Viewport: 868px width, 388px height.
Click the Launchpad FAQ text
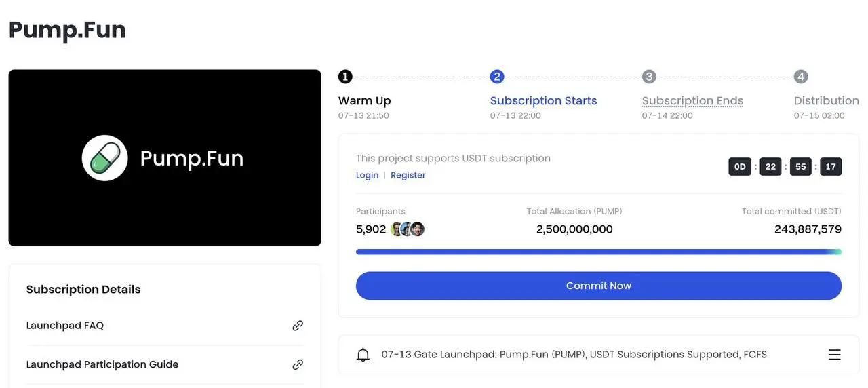(65, 326)
